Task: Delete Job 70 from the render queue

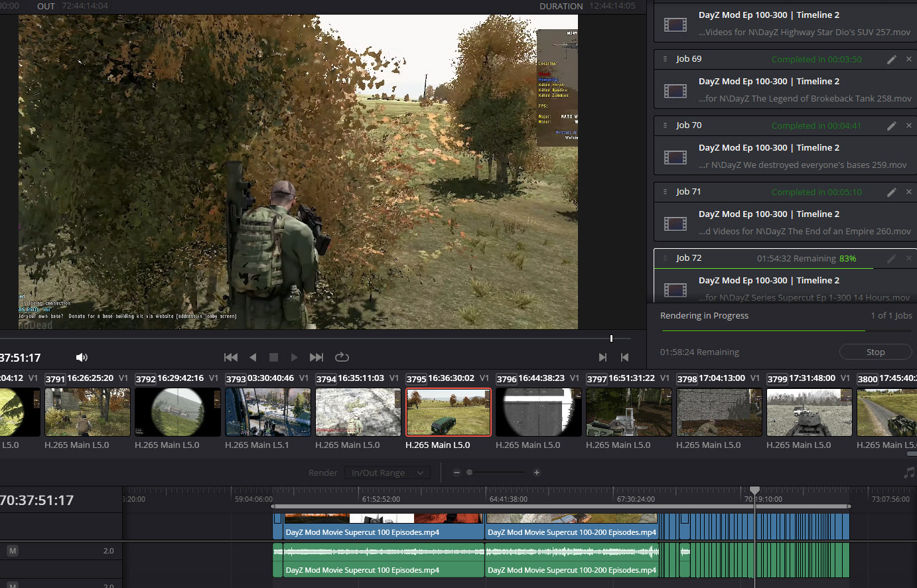Action: pos(909,125)
